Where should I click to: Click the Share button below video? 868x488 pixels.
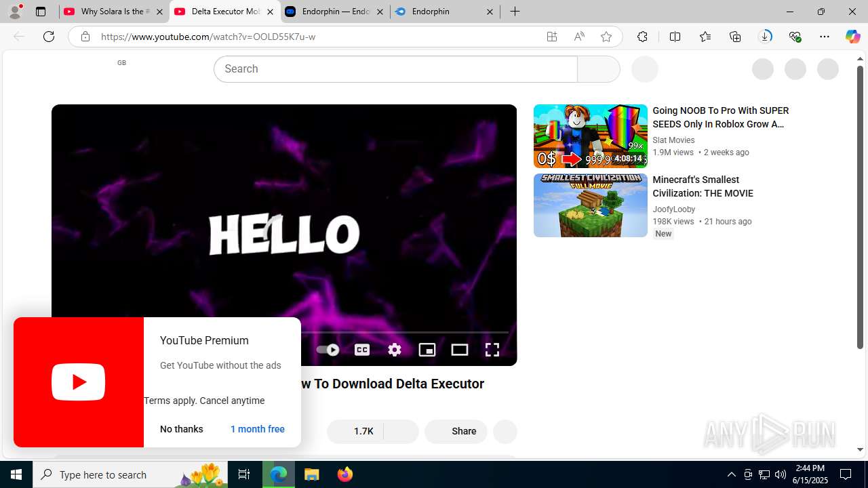pyautogui.click(x=456, y=432)
